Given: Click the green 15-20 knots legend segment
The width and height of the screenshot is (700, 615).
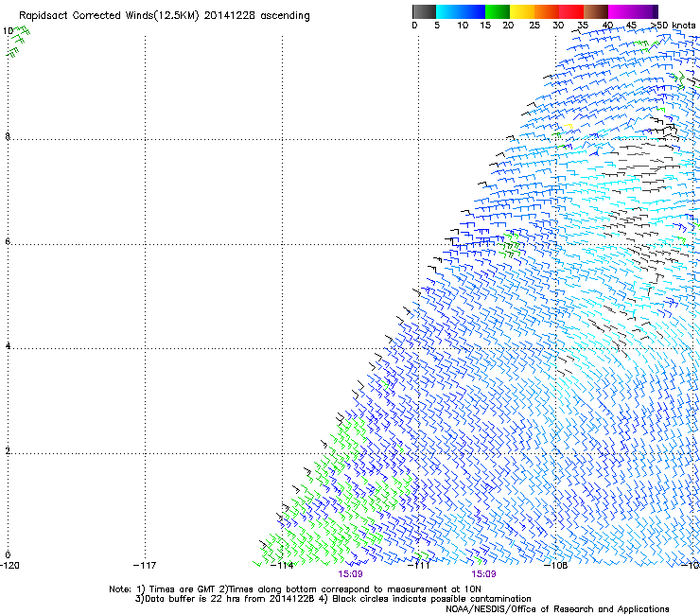Looking at the screenshot, I should pos(498,11).
